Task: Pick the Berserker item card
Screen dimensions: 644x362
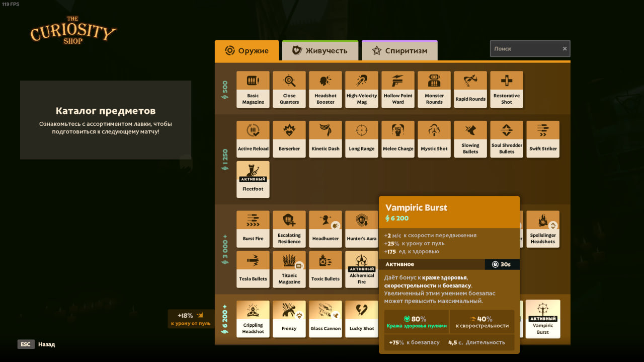Action: tap(289, 139)
